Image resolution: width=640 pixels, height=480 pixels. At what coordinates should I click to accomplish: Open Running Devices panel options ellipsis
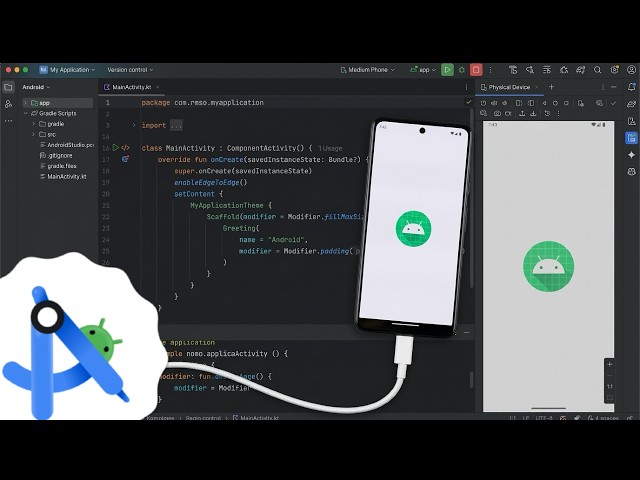click(x=602, y=87)
